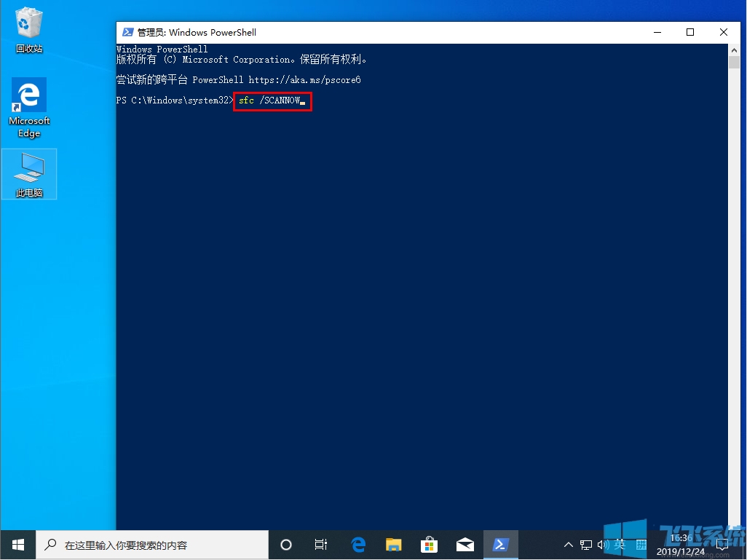Launch Edge from the taskbar
Screen dimensions: 747x560
coord(357,545)
